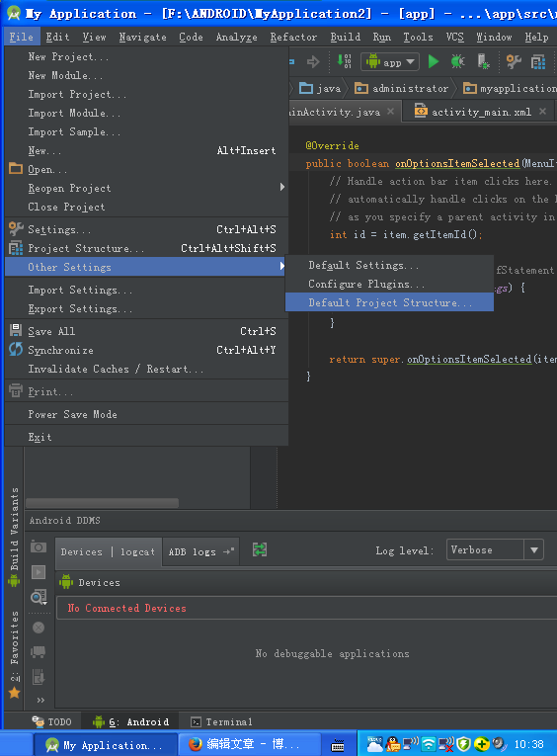
Task: Open Settings wrench icon in toolbar
Action: (514, 61)
